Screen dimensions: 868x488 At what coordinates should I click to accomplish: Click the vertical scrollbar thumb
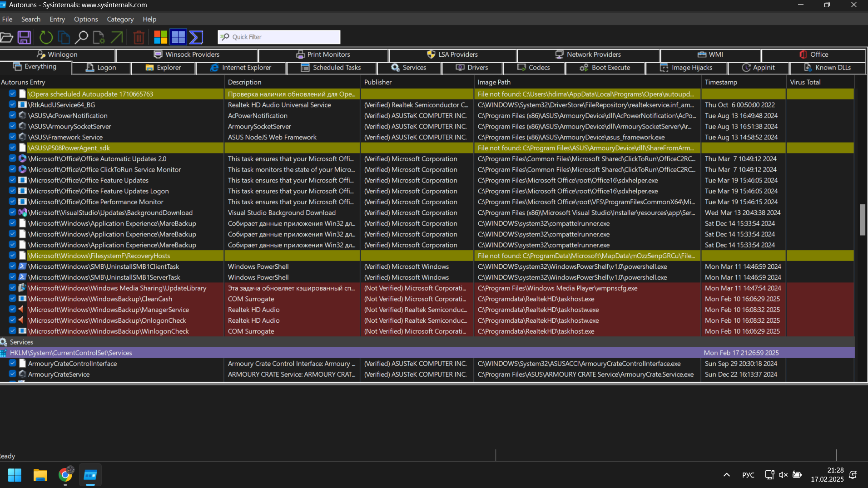(x=862, y=220)
